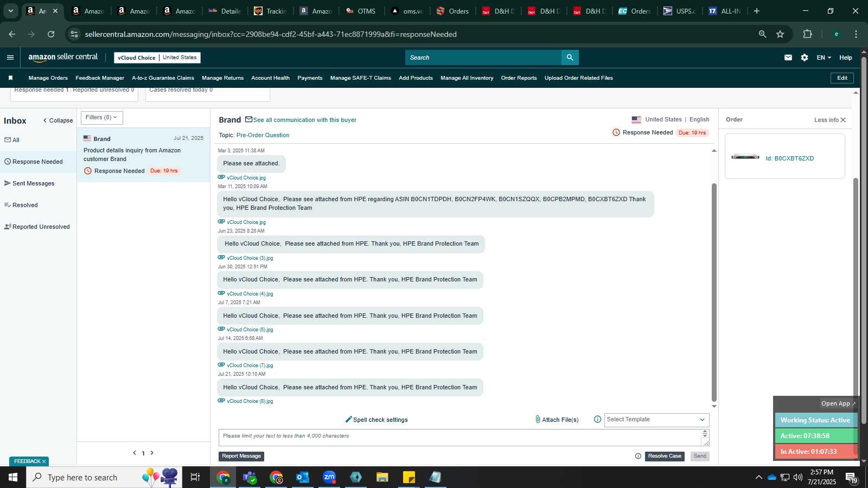Screen dimensions: 868x488
Task: Open browser Extensions puzzle icon
Action: point(807,34)
